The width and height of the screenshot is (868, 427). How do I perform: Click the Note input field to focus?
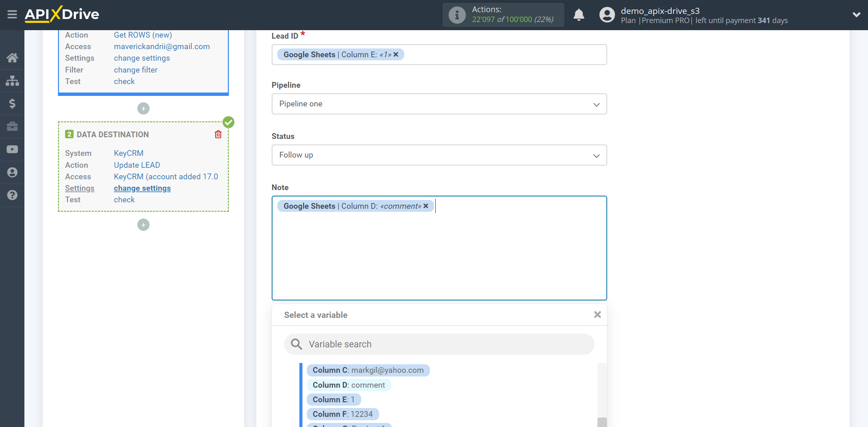coord(439,248)
